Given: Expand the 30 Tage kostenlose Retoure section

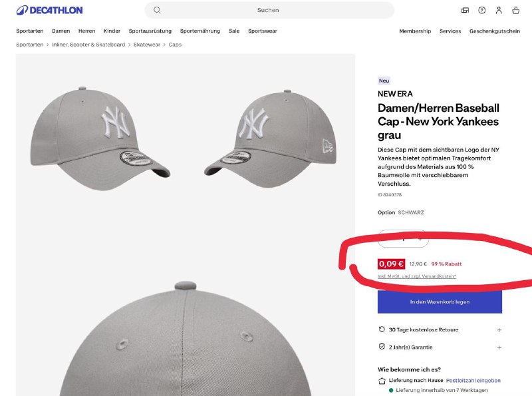Looking at the screenshot, I should point(499,329).
